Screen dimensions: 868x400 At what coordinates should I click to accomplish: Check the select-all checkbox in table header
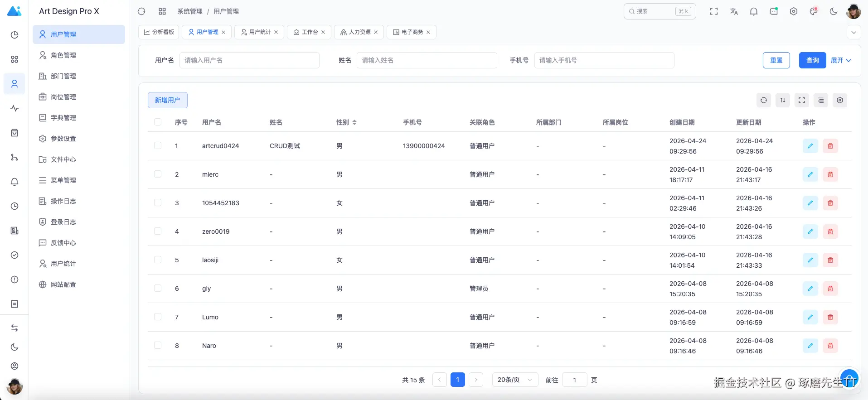coord(158,122)
